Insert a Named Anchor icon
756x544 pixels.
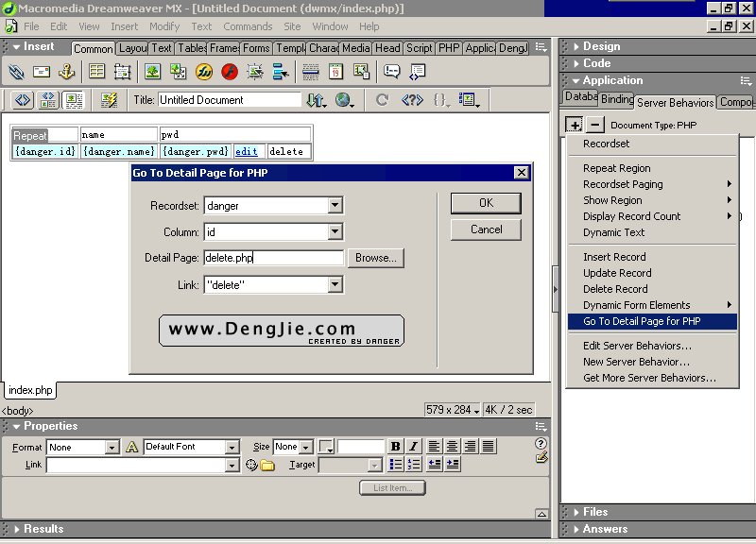[x=66, y=73]
